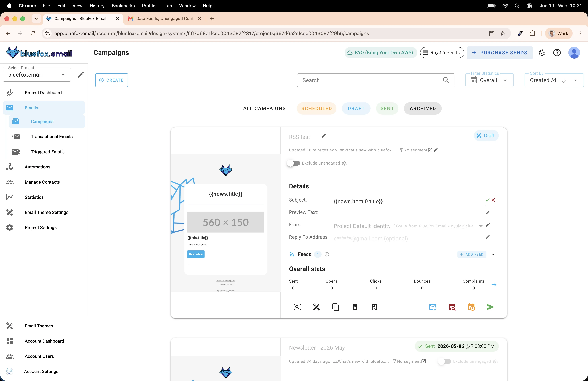Click the Purchase Sends button

500,53
